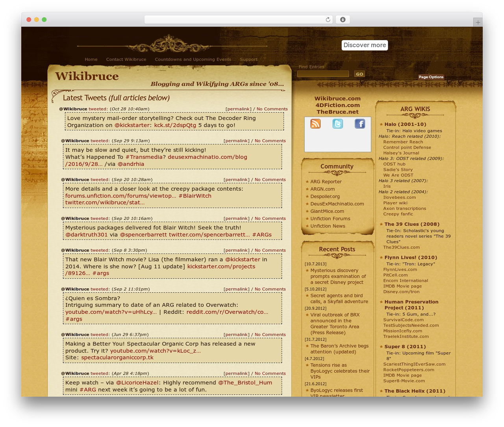Open the Support menu item

pyautogui.click(x=249, y=59)
